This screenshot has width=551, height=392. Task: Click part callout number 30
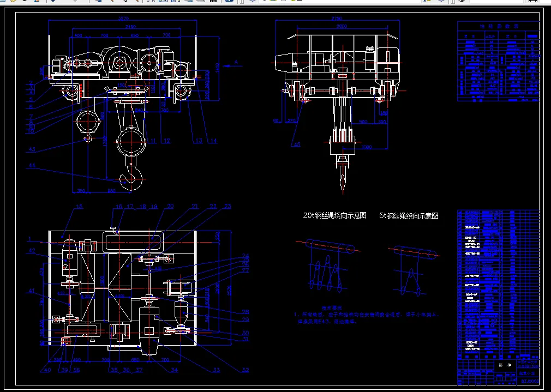(245, 333)
